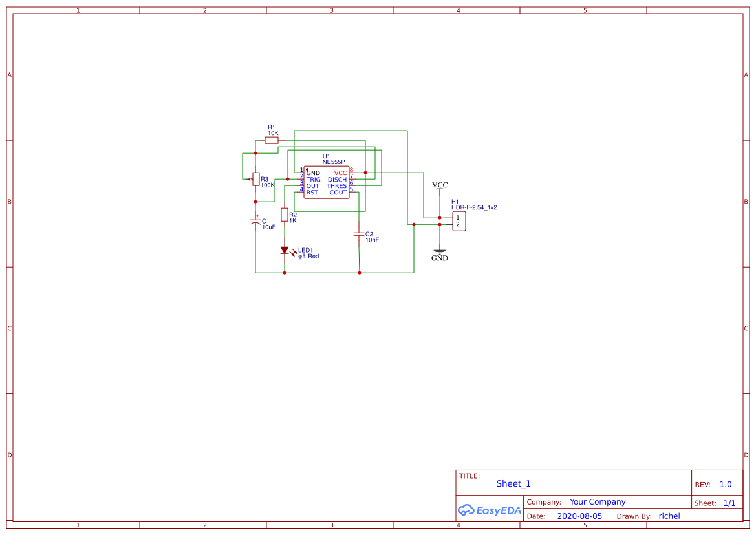This screenshot has width=756, height=535.
Task: Select the H1 HDR-F-2.54_1x2 header symbol
Action: tap(459, 222)
